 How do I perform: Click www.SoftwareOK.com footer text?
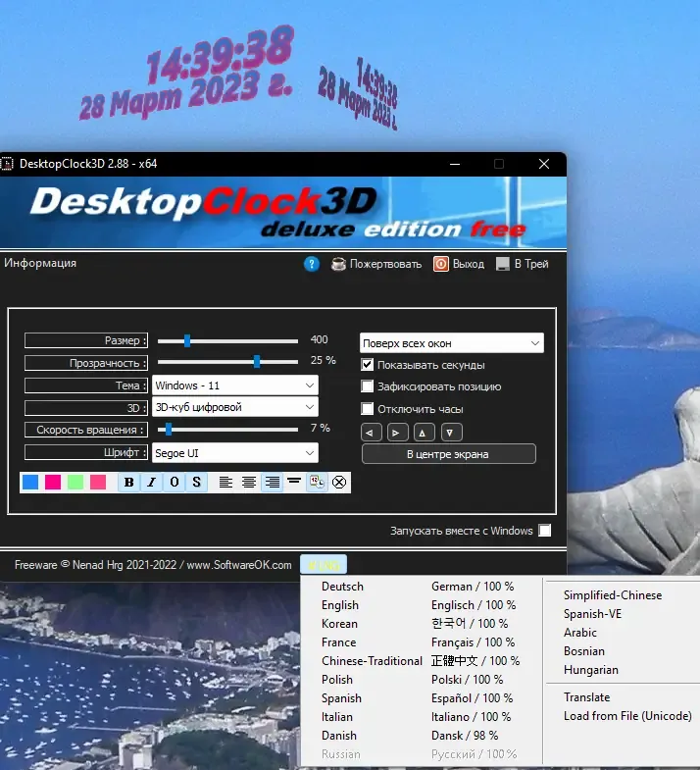point(239,565)
